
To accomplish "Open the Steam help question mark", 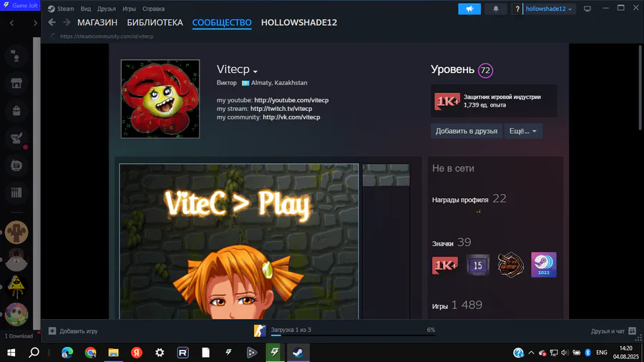I will coord(517,9).
